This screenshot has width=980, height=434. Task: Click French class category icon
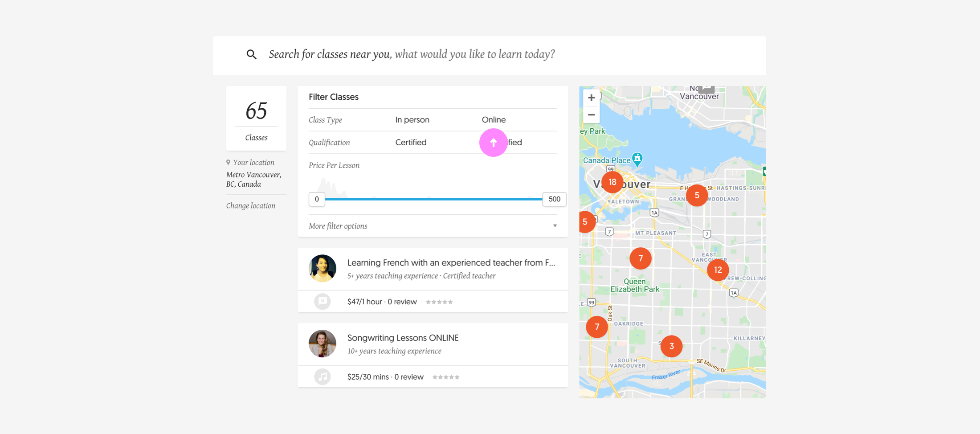323,302
